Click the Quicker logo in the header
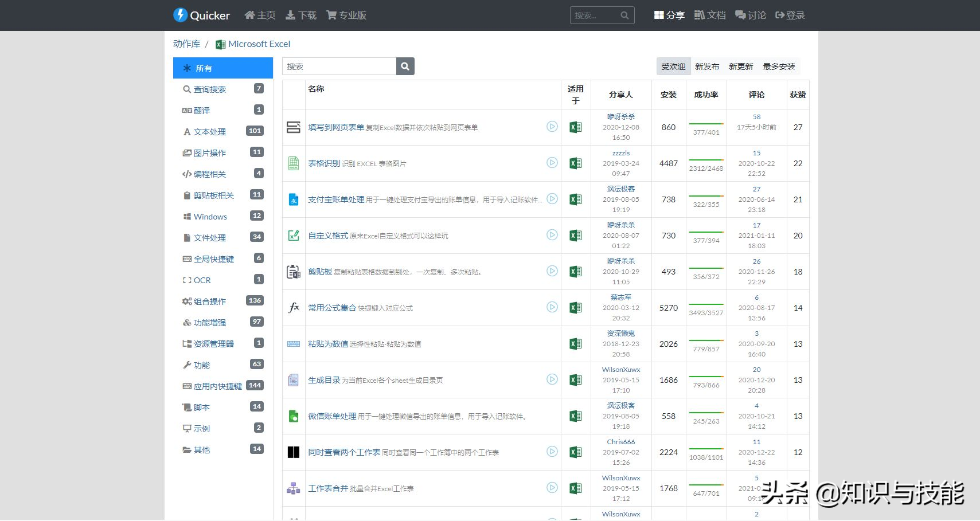Viewport: 980px width, 521px height. pos(201,15)
